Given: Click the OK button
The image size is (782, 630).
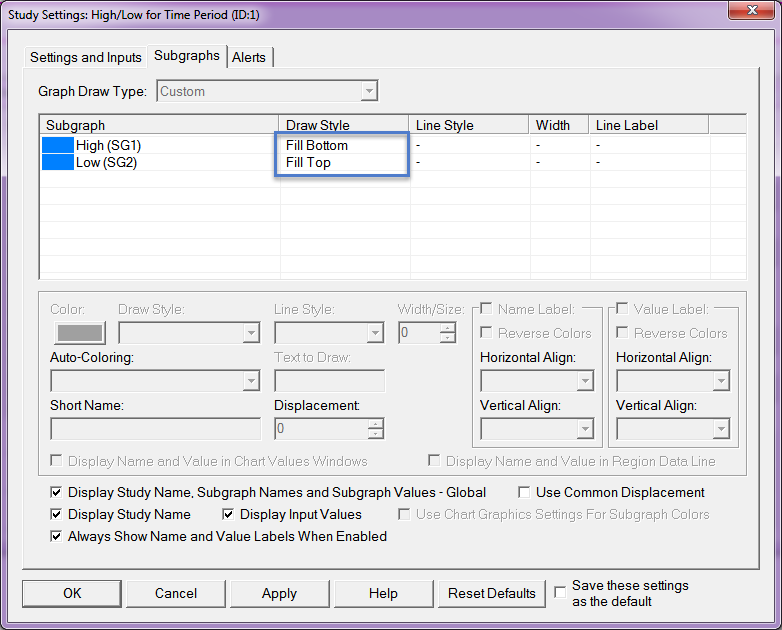Looking at the screenshot, I should (x=72, y=593).
